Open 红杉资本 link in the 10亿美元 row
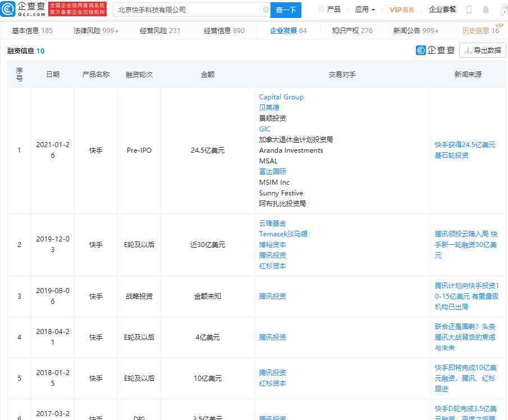The width and height of the screenshot is (508, 420). point(272,384)
